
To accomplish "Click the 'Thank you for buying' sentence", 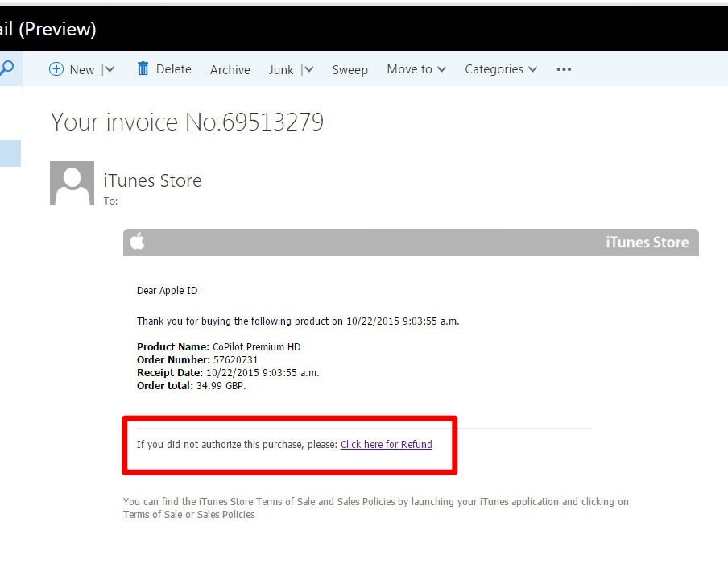I will (298, 321).
